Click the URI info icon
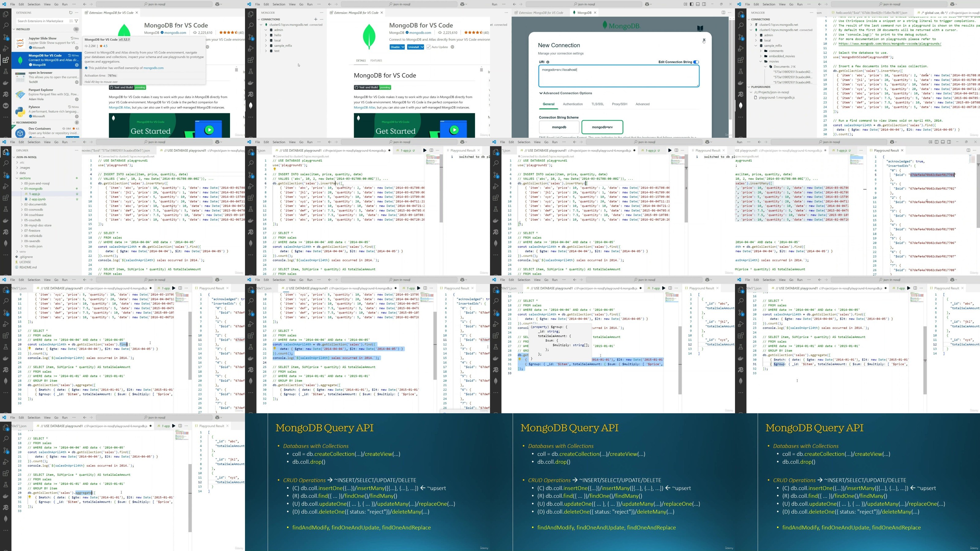The height and width of the screenshot is (551, 980). click(548, 62)
